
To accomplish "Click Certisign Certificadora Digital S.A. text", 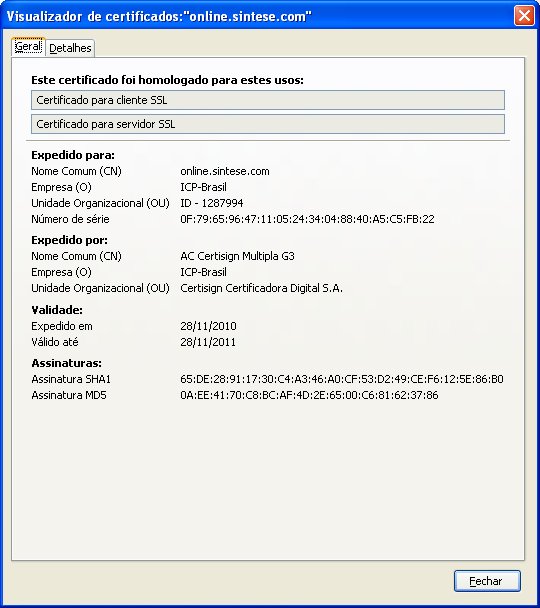I will [x=261, y=288].
